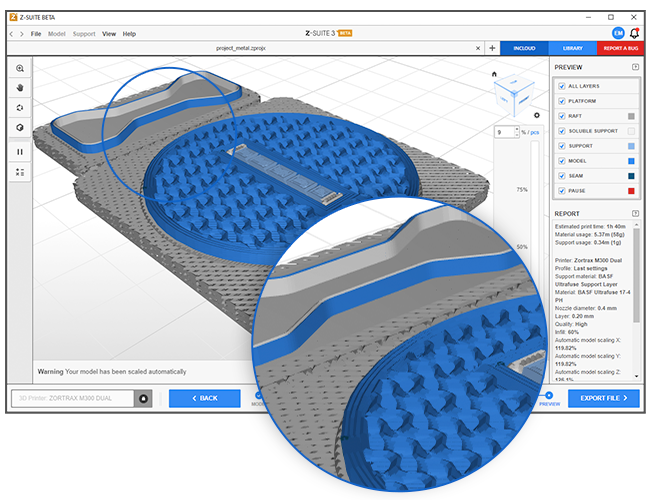Click the printer selection icon button
Screen dimensions: 650x500
point(143,398)
